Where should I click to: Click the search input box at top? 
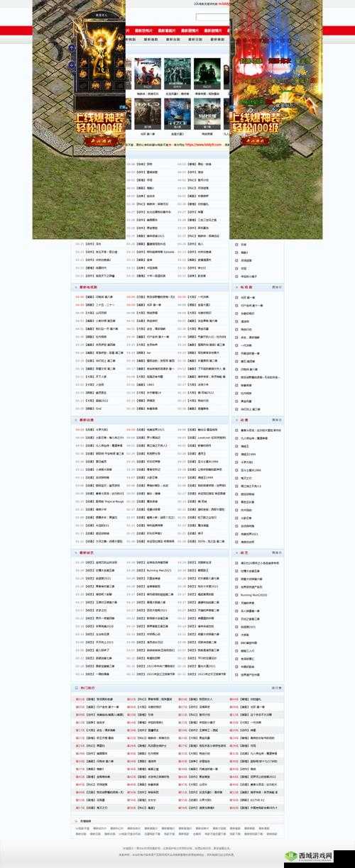212,16
